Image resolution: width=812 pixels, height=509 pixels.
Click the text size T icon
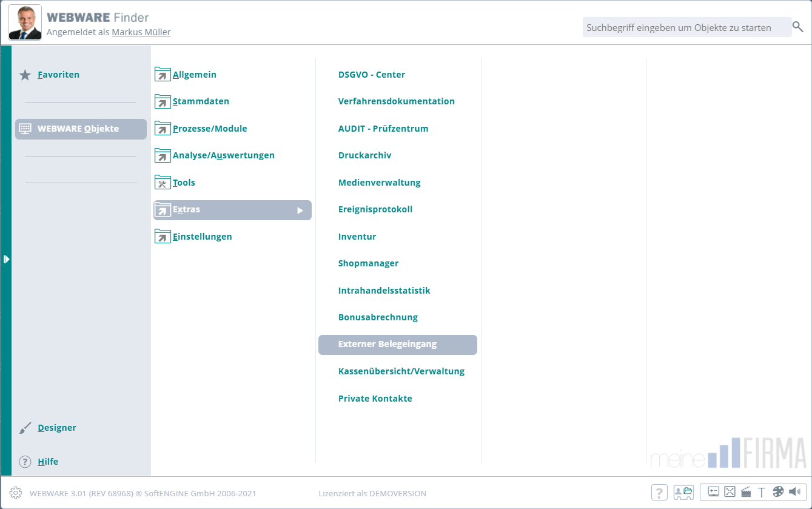pyautogui.click(x=762, y=492)
